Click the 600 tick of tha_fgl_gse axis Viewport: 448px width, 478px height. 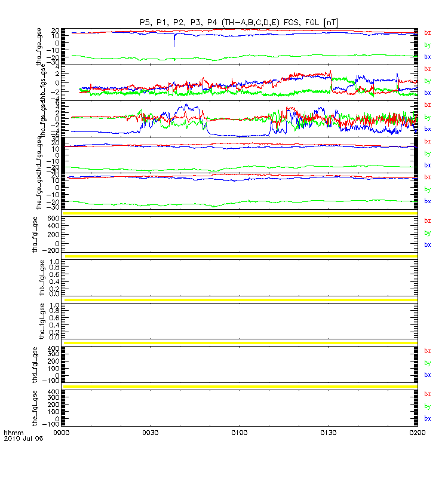point(53,218)
